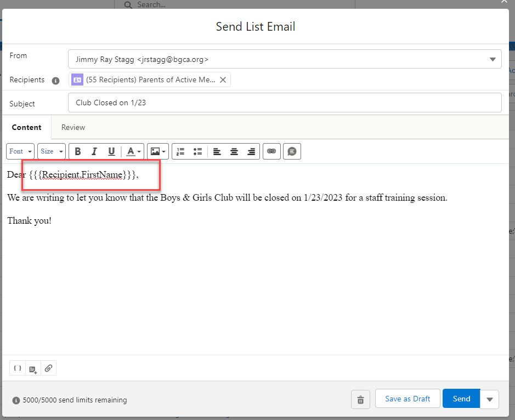Open the Font dropdown

click(20, 151)
